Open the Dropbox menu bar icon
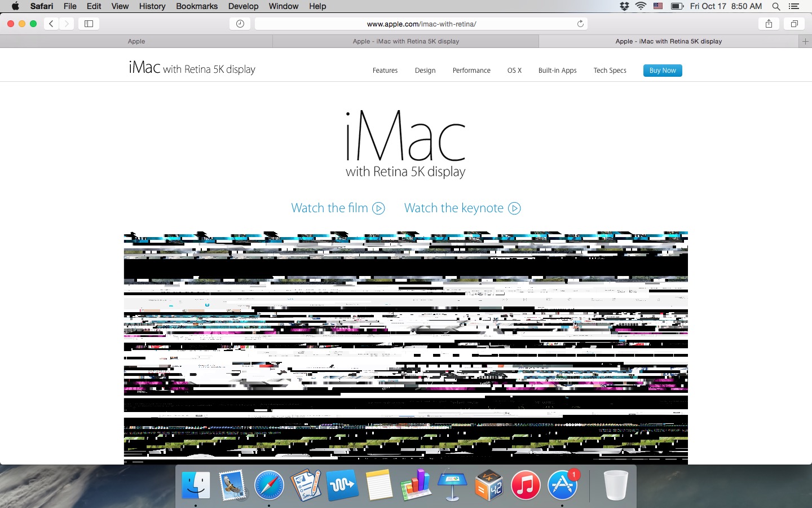Viewport: 812px width, 508px height. (x=624, y=6)
